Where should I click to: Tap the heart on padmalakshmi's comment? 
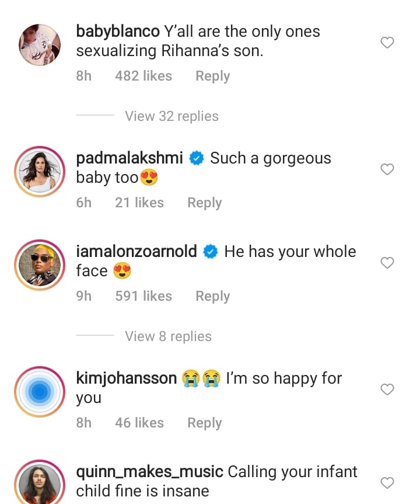[x=387, y=169]
